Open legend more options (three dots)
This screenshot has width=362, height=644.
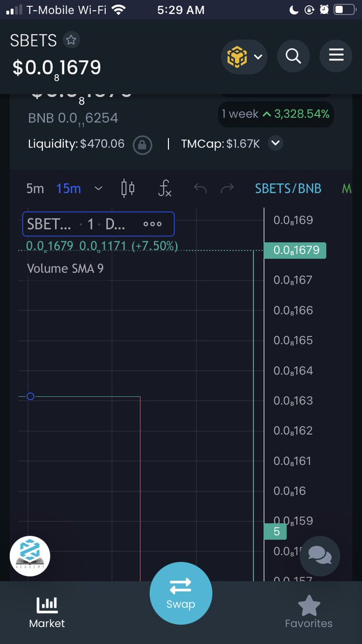pos(152,224)
